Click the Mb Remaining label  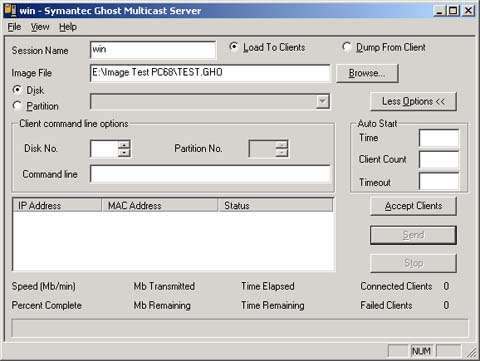pos(162,305)
